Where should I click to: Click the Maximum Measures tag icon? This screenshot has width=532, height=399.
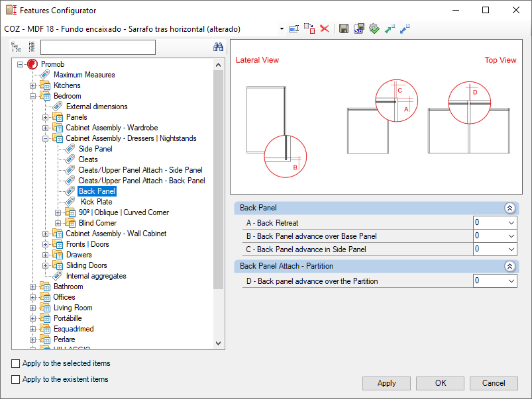point(45,75)
